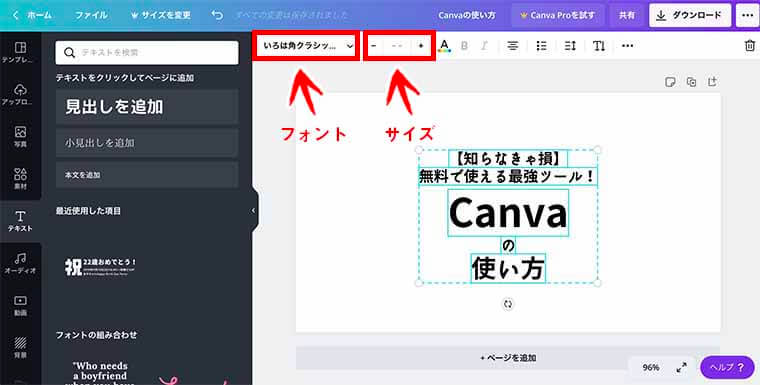
Task: Delete the element with the trash icon
Action: click(749, 46)
